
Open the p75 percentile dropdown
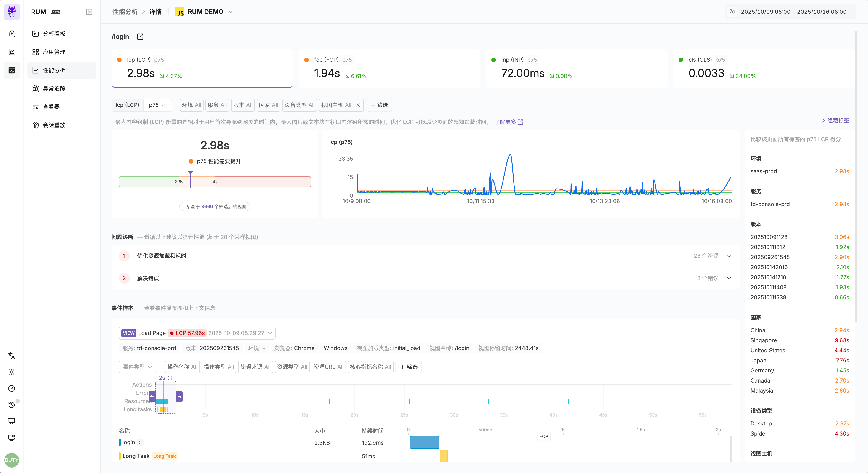click(x=157, y=105)
